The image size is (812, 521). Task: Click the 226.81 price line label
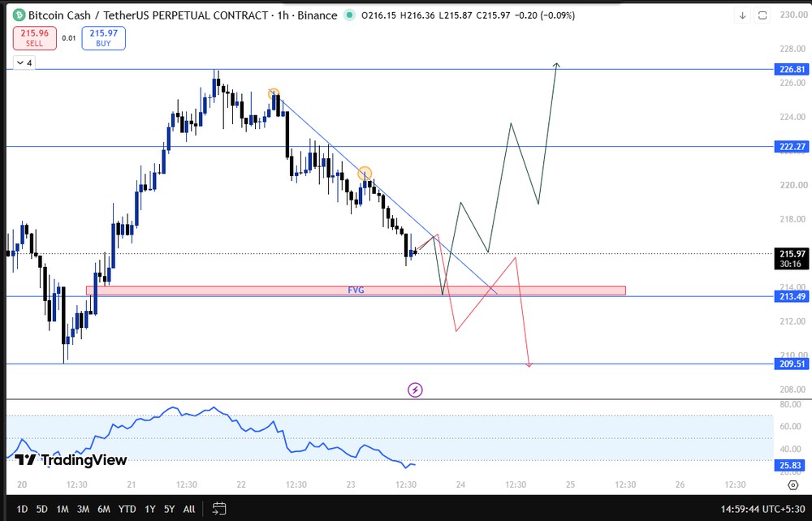tap(792, 69)
